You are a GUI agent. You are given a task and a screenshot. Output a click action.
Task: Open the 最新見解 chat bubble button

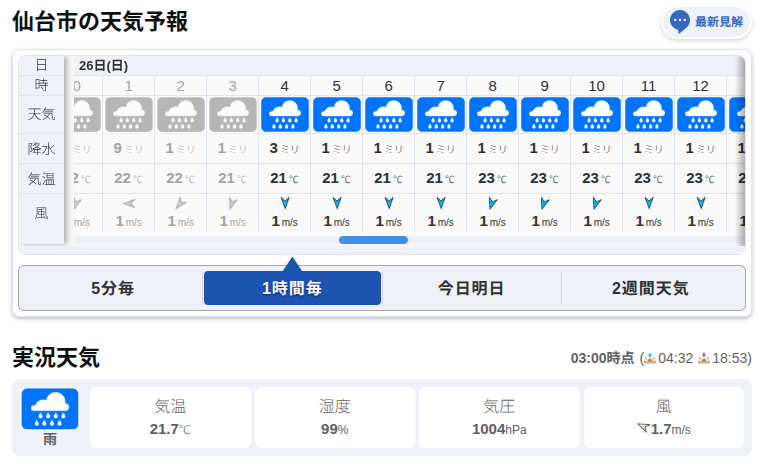coord(706,22)
